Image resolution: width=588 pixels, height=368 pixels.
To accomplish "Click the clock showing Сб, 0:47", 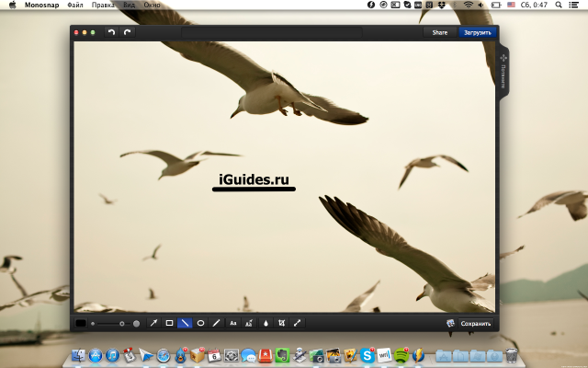I will point(534,5).
